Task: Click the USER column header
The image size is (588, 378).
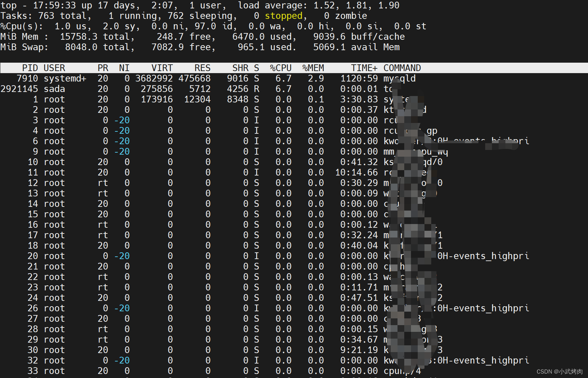Action: (x=54, y=68)
